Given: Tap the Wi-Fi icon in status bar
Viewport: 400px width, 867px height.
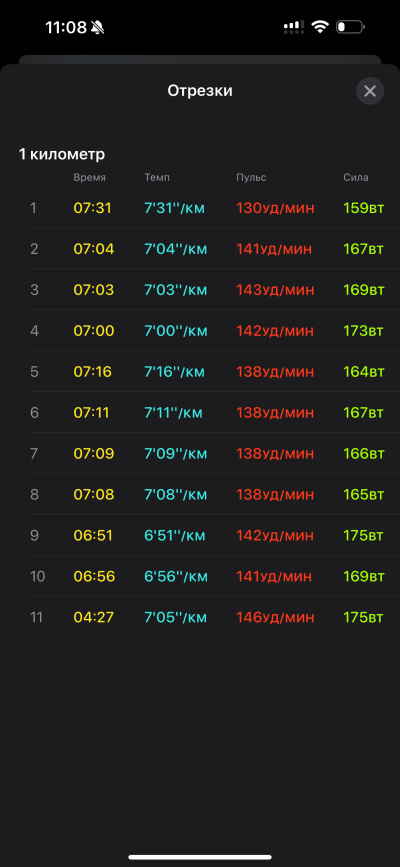Looking at the screenshot, I should (x=320, y=27).
